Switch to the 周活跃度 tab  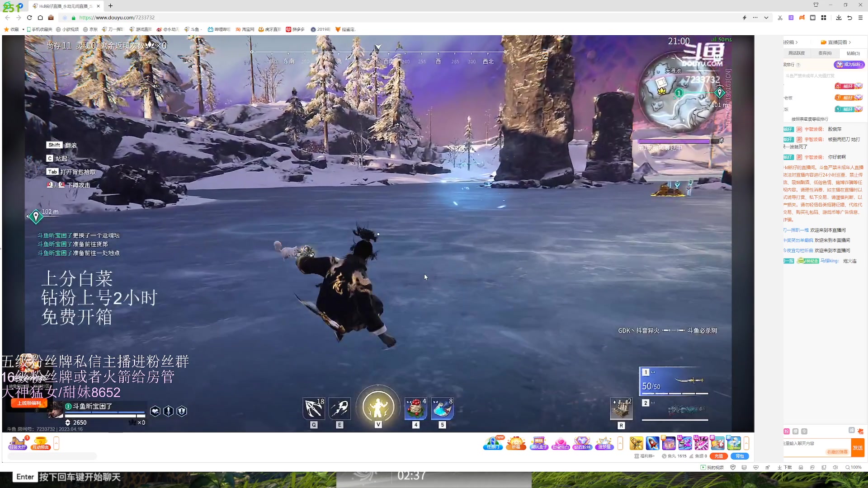(797, 53)
